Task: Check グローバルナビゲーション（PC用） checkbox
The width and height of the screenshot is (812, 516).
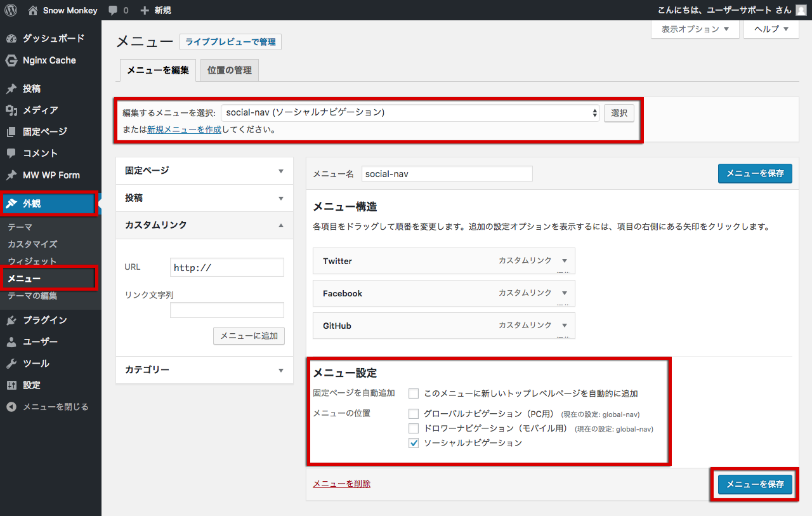Action: point(414,414)
